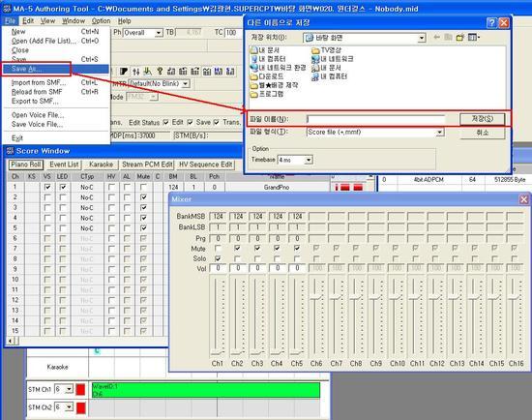This screenshot has height=420, width=532.
Task: Click the Score Window title icon
Action: point(10,151)
